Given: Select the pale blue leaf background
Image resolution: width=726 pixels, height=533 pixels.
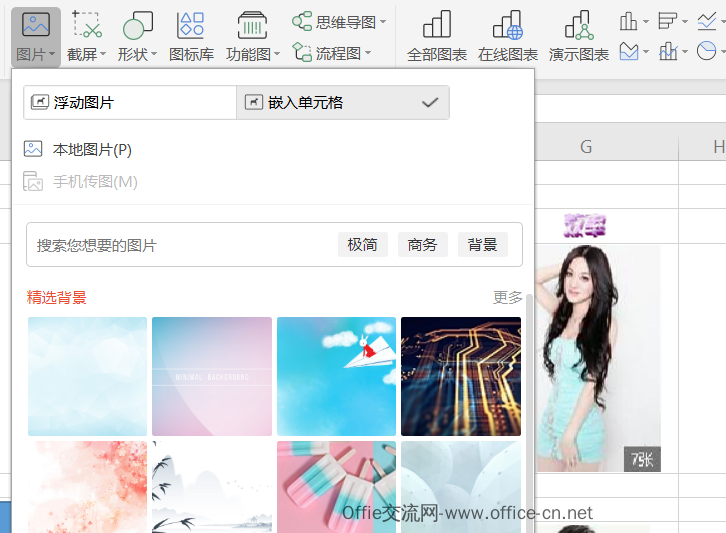Looking at the screenshot, I should click(x=461, y=487).
